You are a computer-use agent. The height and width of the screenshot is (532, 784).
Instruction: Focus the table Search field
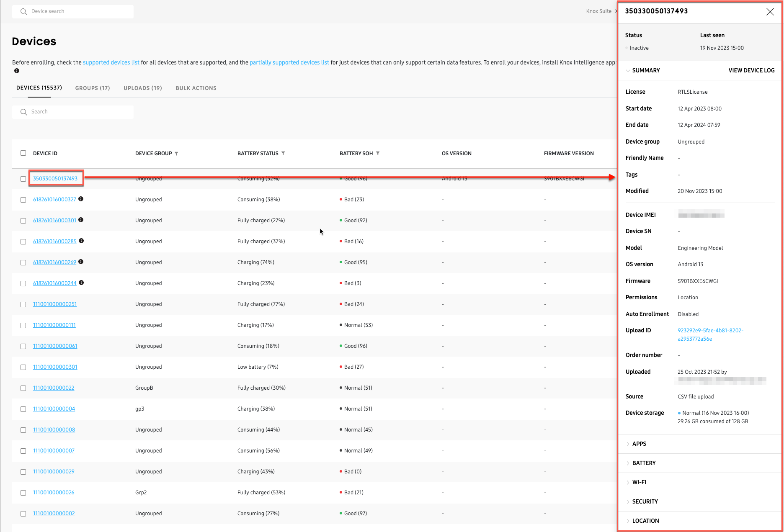click(73, 112)
